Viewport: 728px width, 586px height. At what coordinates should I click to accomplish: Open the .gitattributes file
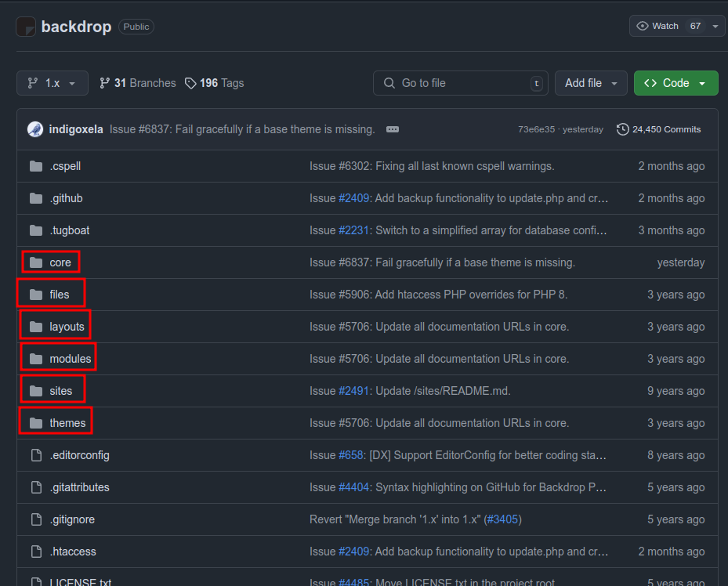click(79, 487)
